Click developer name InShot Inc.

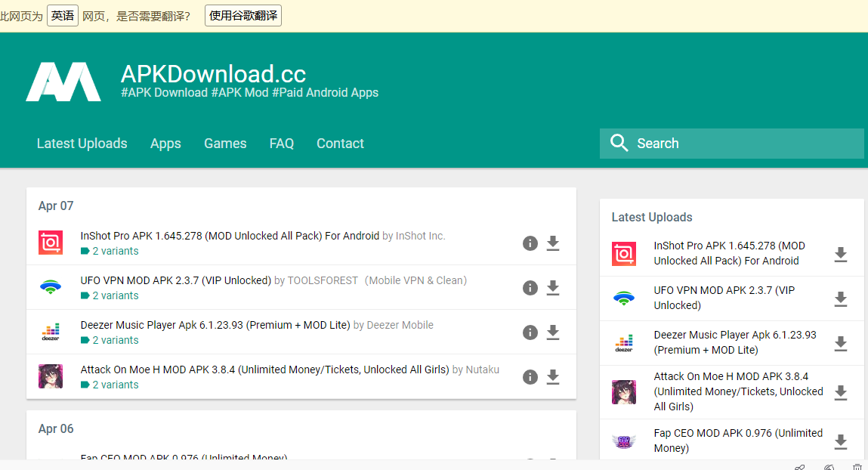[420, 236]
